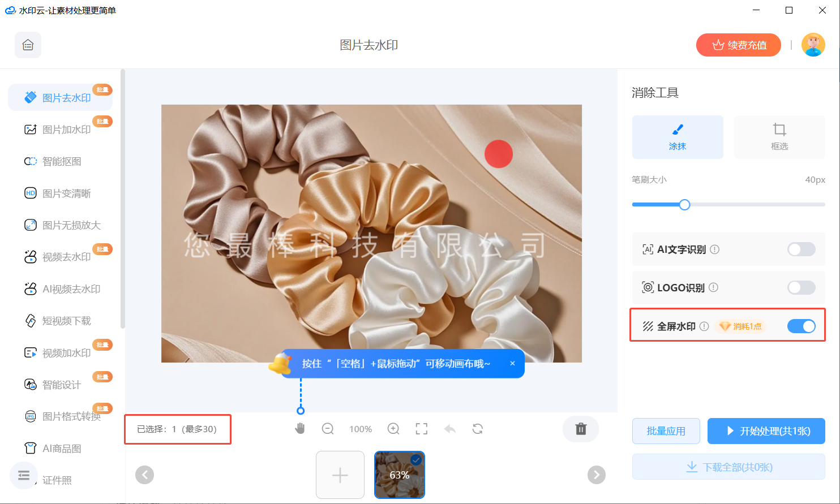The width and height of the screenshot is (840, 504).
Task: Click the hand pan tool below canvas
Action: [300, 429]
